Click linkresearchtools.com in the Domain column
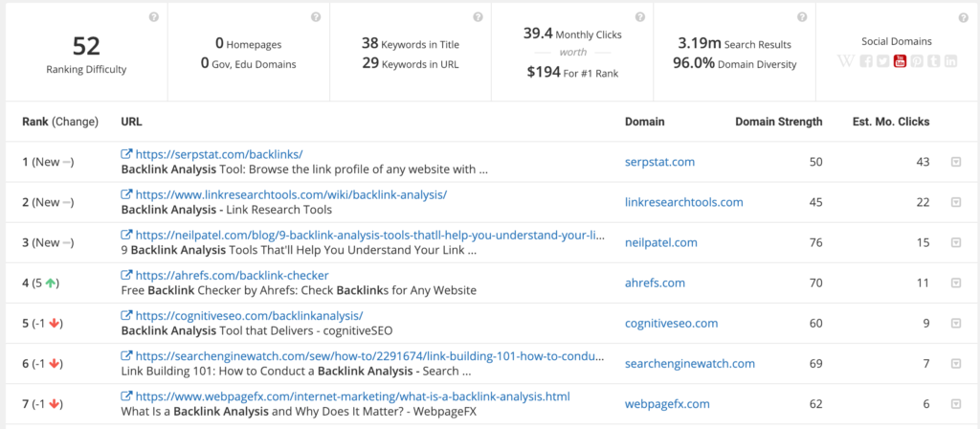 [684, 202]
